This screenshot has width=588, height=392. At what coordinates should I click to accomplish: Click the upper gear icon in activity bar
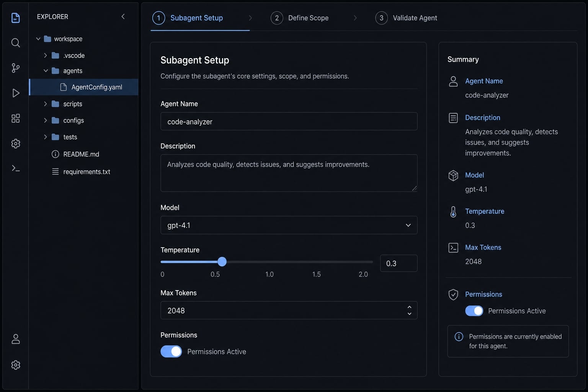(x=15, y=144)
